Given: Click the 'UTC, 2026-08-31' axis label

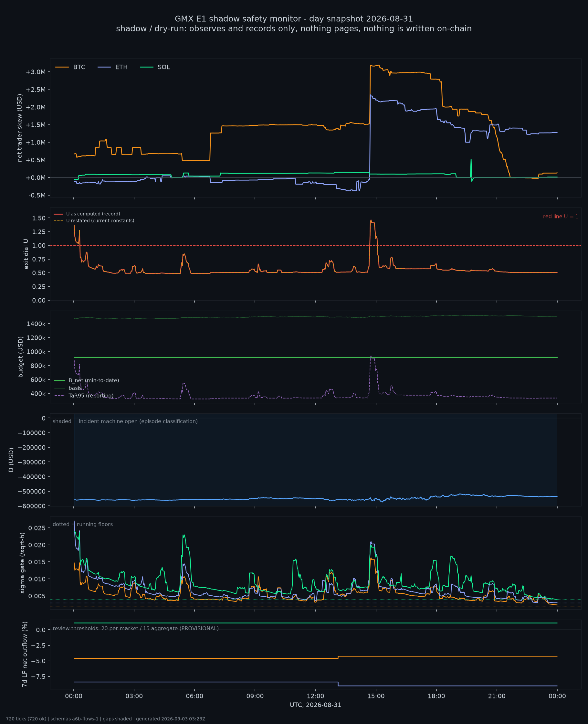Looking at the screenshot, I should coord(315,705).
